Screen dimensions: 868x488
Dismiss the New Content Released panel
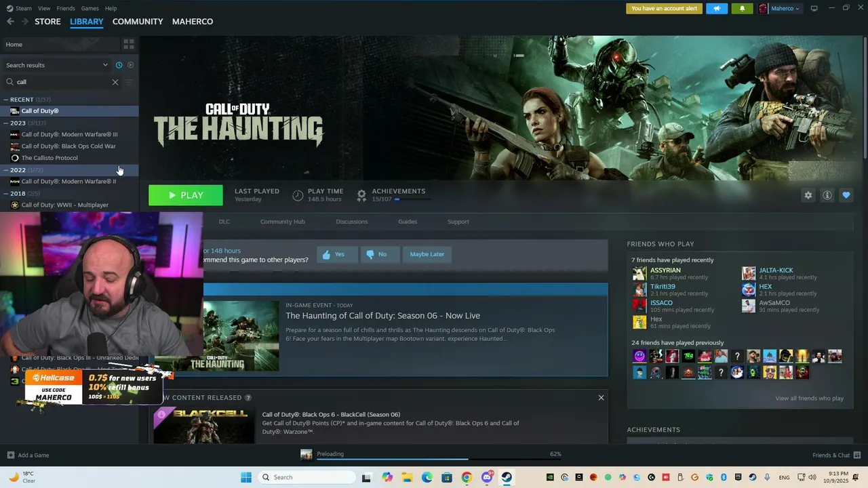click(601, 398)
